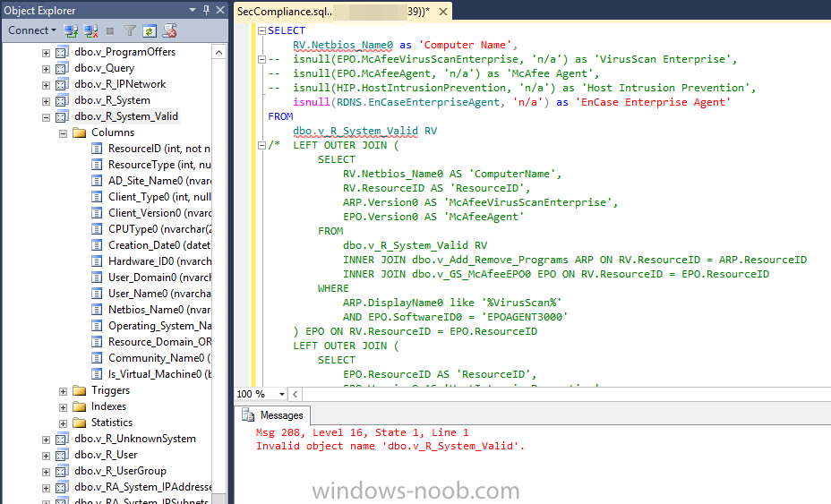Expand the Indexes folder
Image resolution: width=831 pixels, height=504 pixels.
tap(63, 407)
